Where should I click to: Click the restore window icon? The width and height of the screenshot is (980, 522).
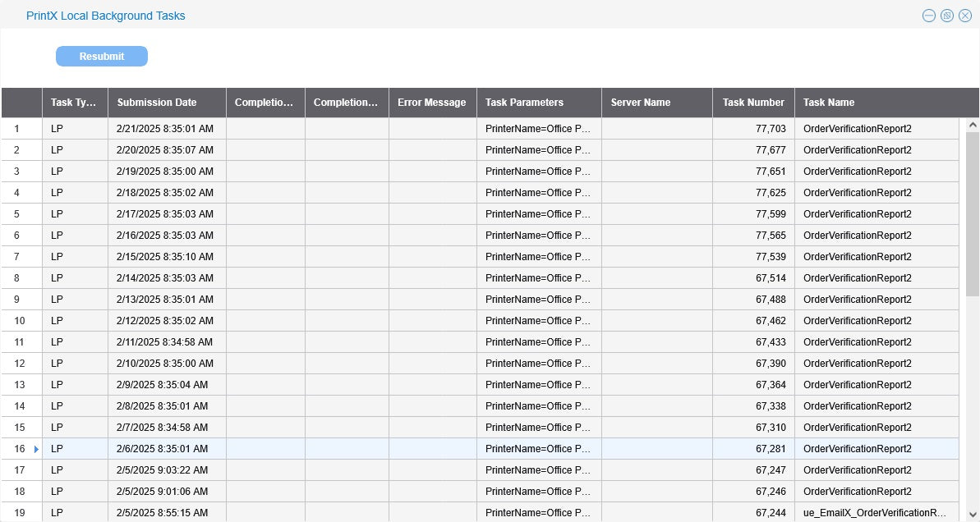[x=947, y=16]
